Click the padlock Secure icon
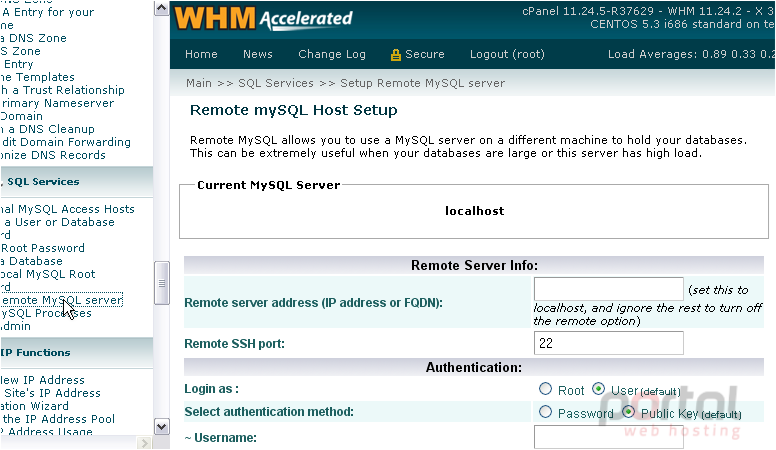 coord(395,55)
